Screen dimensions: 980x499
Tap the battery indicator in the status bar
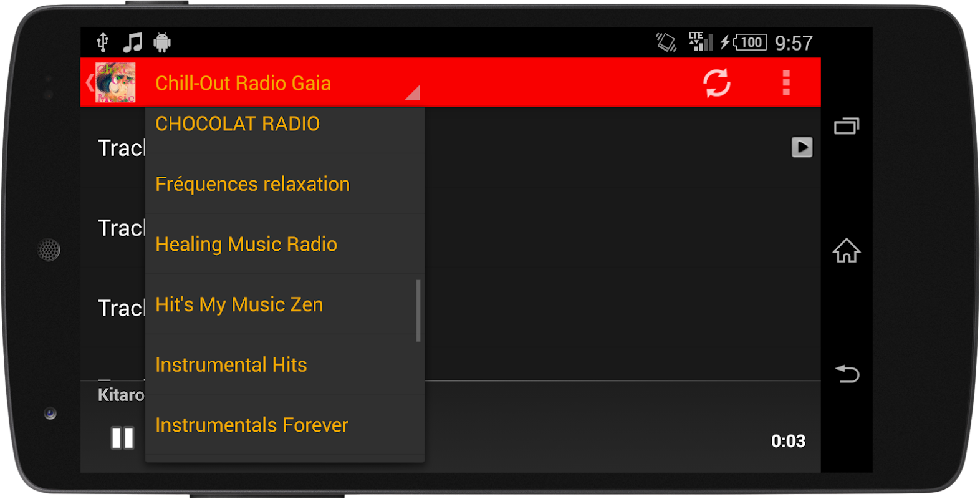pos(750,42)
